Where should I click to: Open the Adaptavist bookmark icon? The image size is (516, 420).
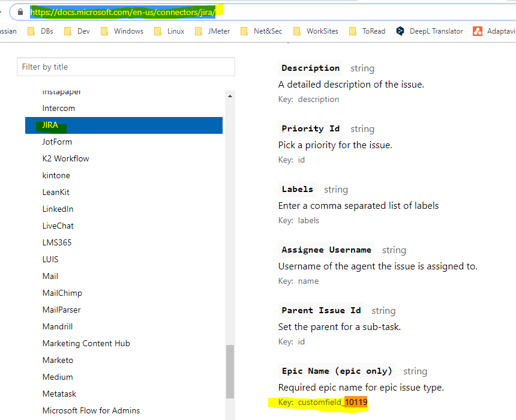click(478, 31)
